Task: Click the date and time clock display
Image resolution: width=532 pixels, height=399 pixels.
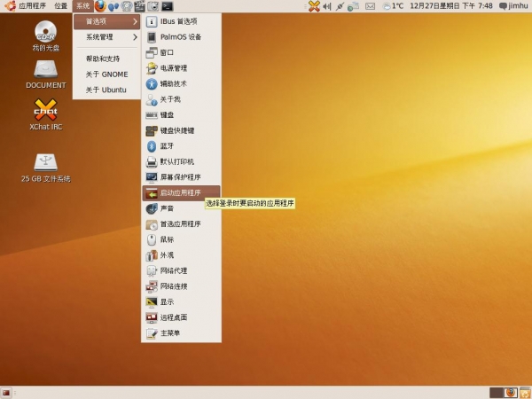Action: pyautogui.click(x=451, y=6)
